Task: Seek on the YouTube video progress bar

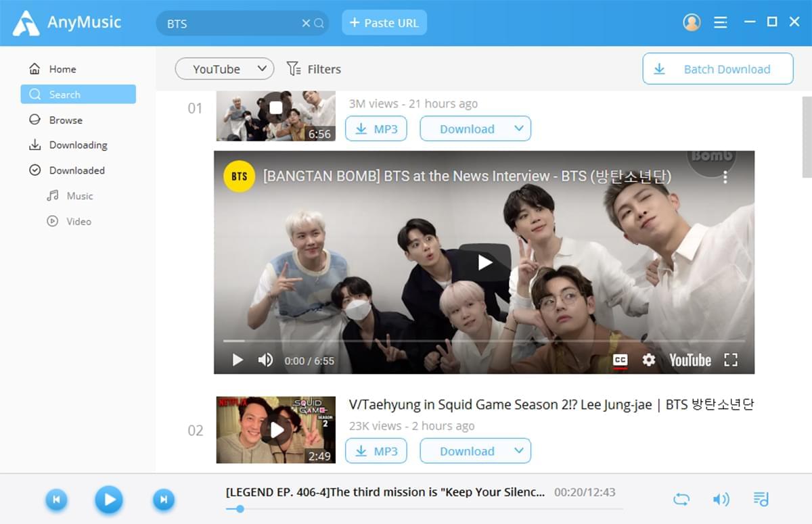Action: tap(484, 341)
